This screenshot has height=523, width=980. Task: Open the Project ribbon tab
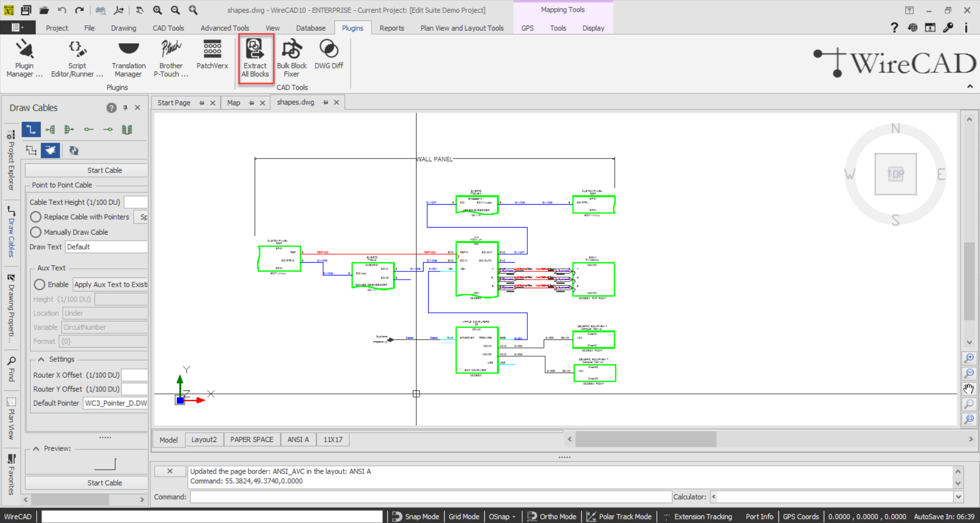57,28
